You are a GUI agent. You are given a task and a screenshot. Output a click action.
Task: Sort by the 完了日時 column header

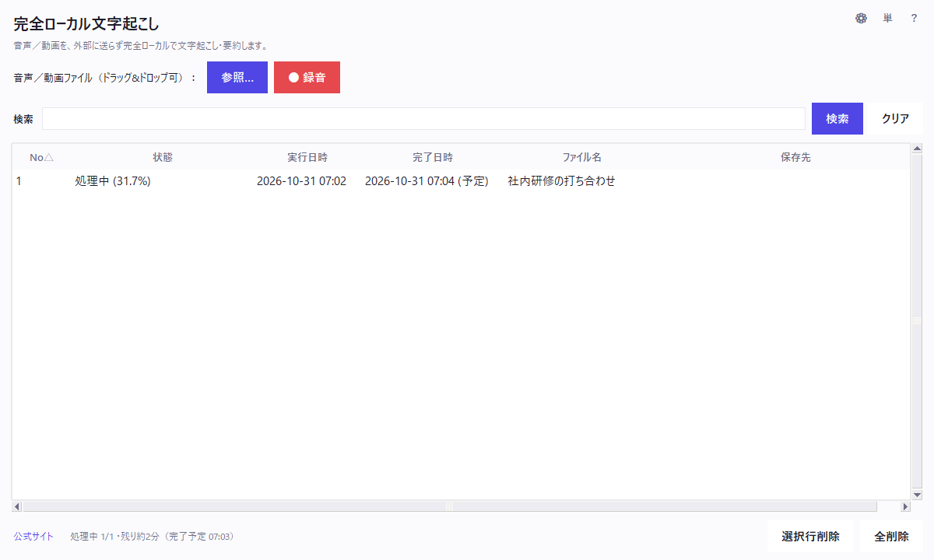433,157
